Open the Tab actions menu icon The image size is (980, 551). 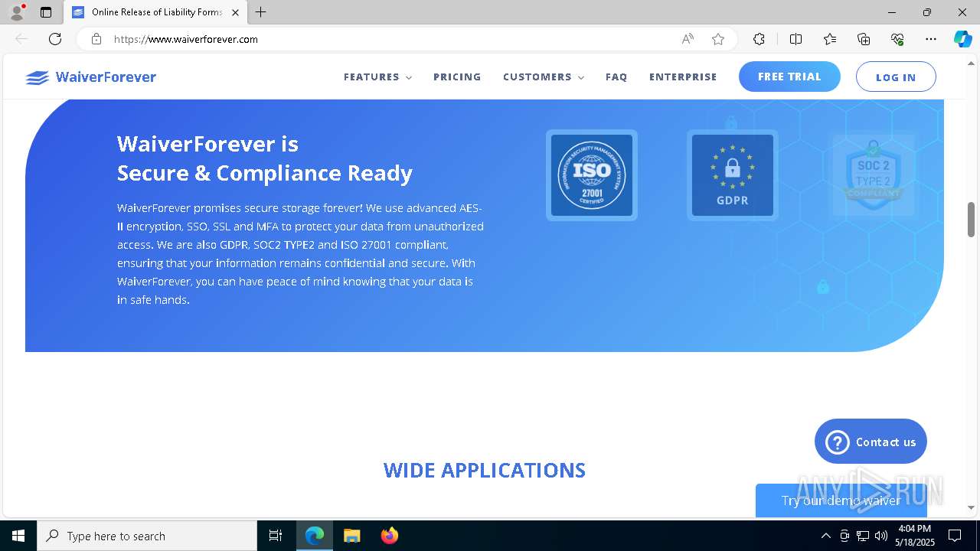pos(46,12)
